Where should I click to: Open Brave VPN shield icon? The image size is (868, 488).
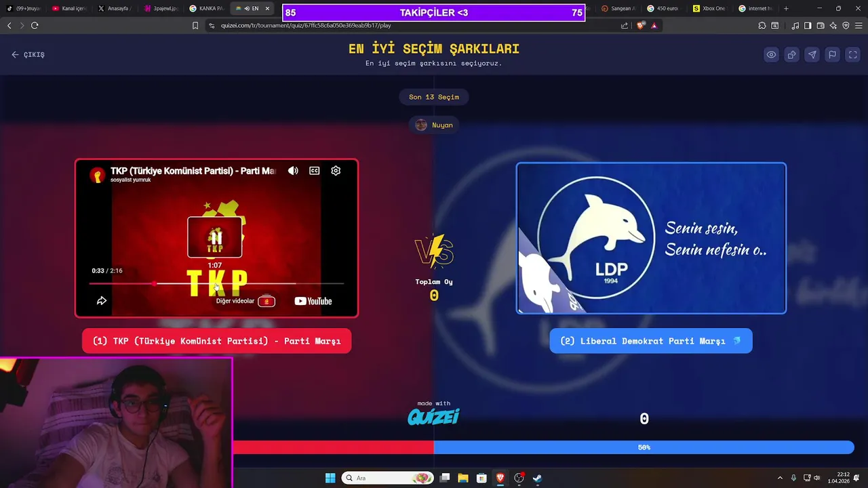(846, 25)
